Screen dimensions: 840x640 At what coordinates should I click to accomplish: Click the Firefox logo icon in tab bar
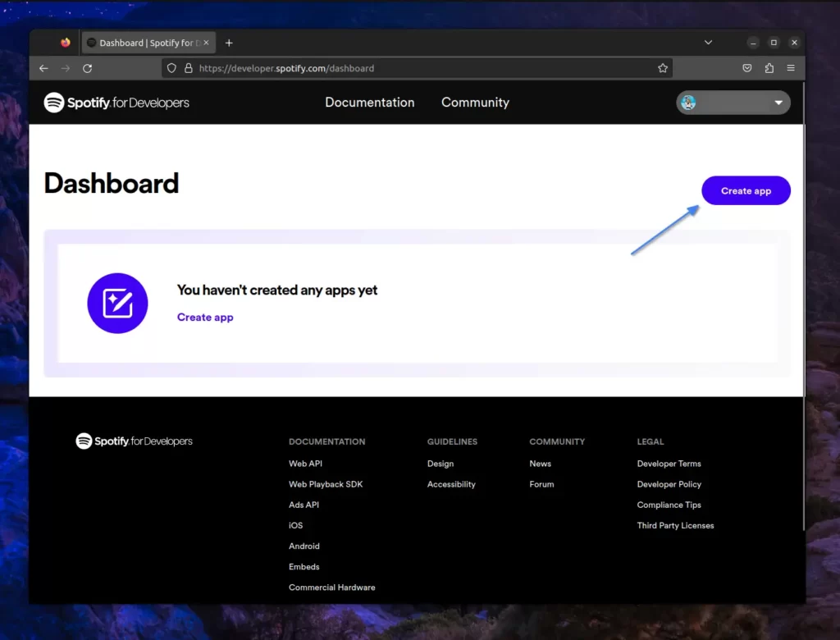point(66,43)
